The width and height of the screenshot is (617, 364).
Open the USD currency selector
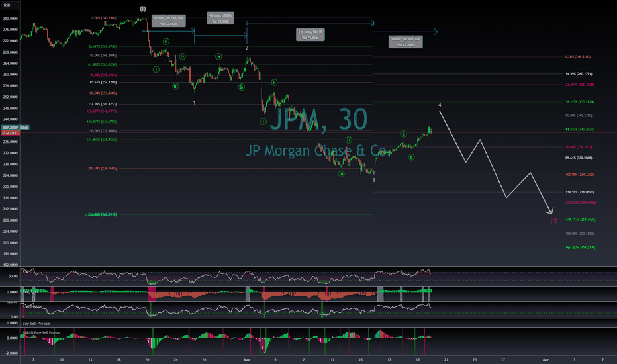click(x=9, y=5)
